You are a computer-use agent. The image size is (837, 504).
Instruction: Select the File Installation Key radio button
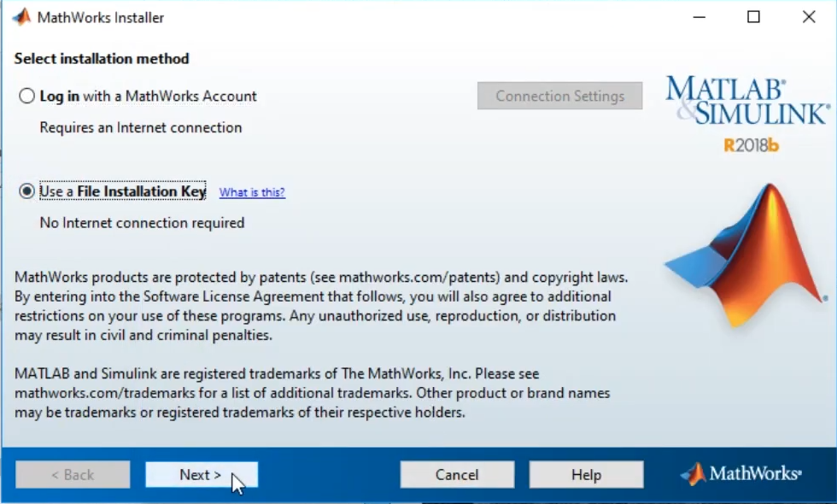[x=27, y=191]
